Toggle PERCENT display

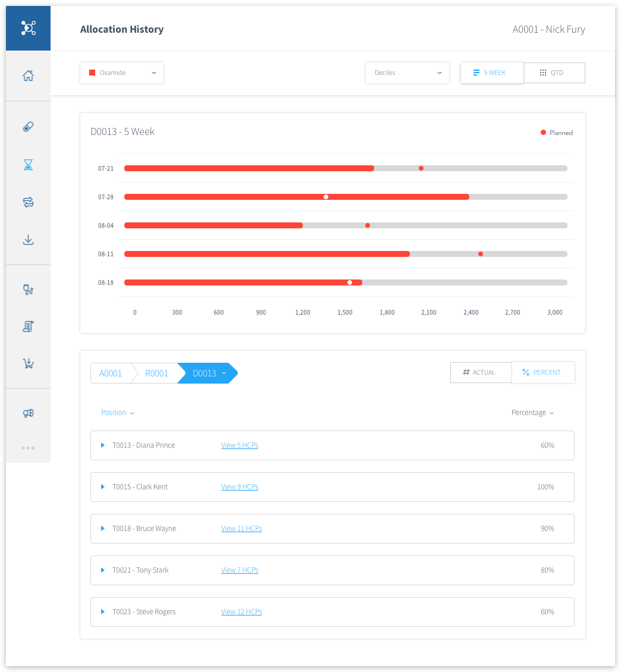click(543, 372)
